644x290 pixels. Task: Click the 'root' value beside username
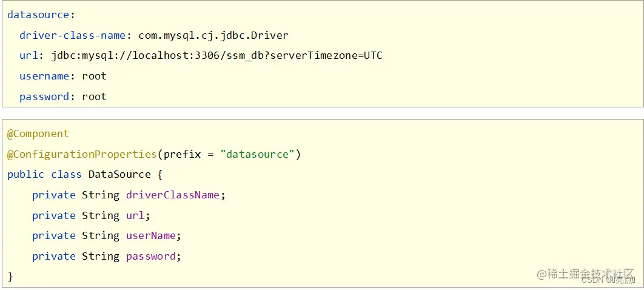(x=94, y=76)
